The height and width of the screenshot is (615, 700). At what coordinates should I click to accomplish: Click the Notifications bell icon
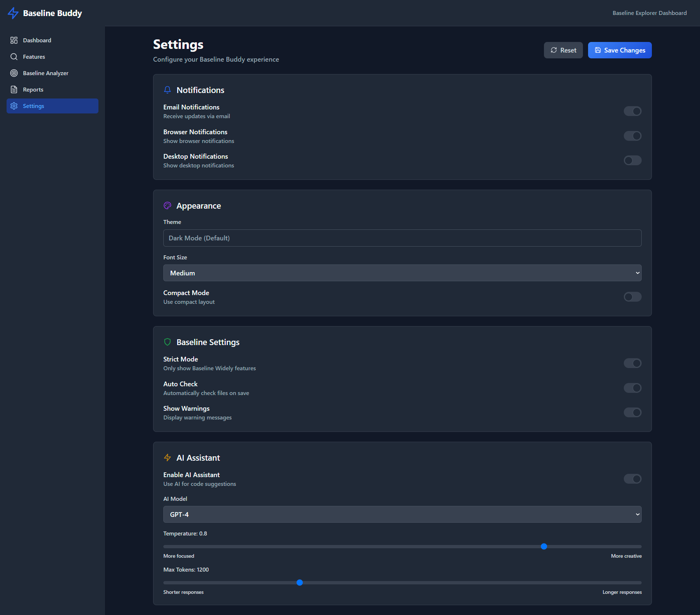167,90
